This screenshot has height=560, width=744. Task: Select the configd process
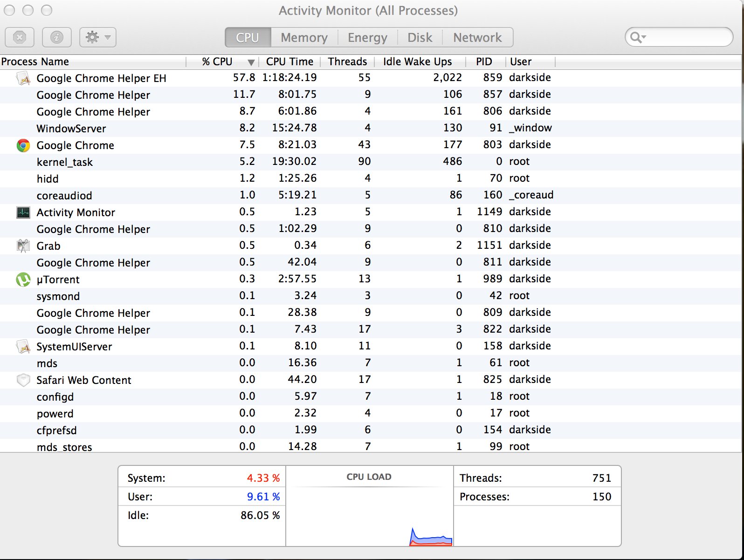point(371,397)
